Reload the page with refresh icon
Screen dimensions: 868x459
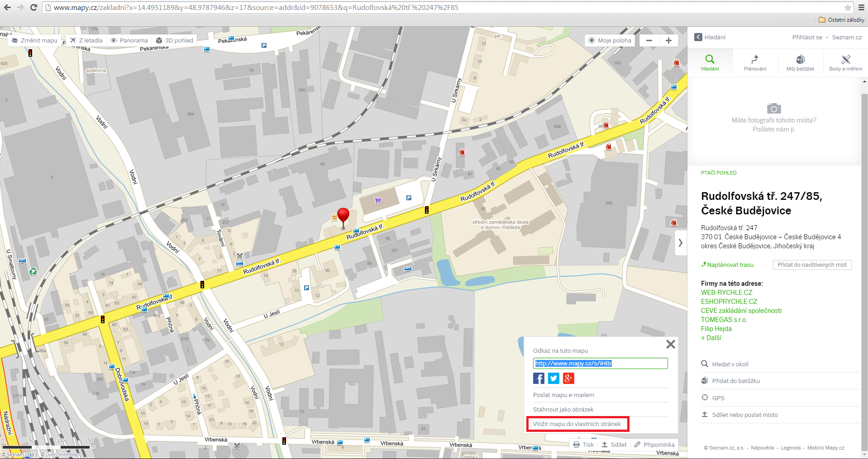pyautogui.click(x=33, y=7)
